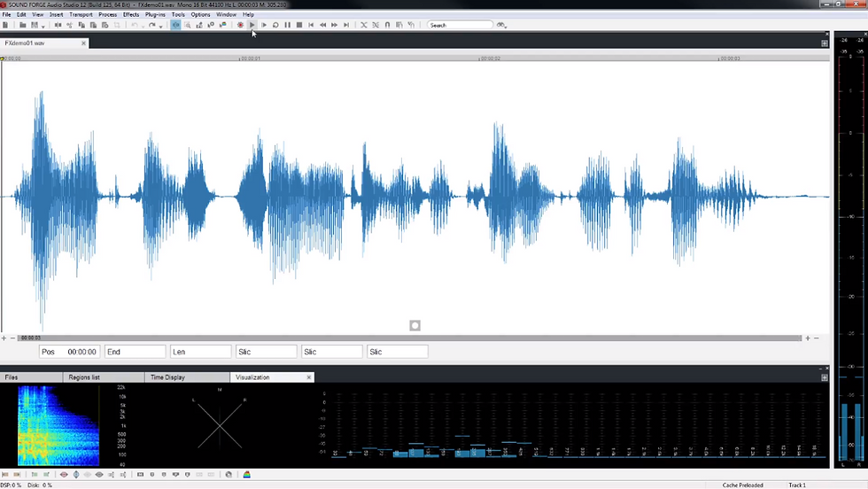This screenshot has height=489, width=868.
Task: Pause the audio playback
Action: click(x=287, y=25)
